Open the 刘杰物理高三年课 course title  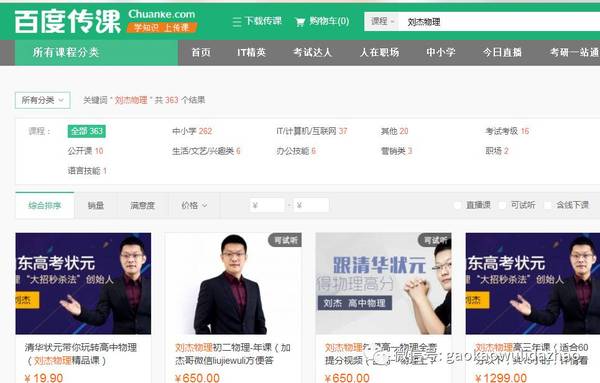coord(532,354)
